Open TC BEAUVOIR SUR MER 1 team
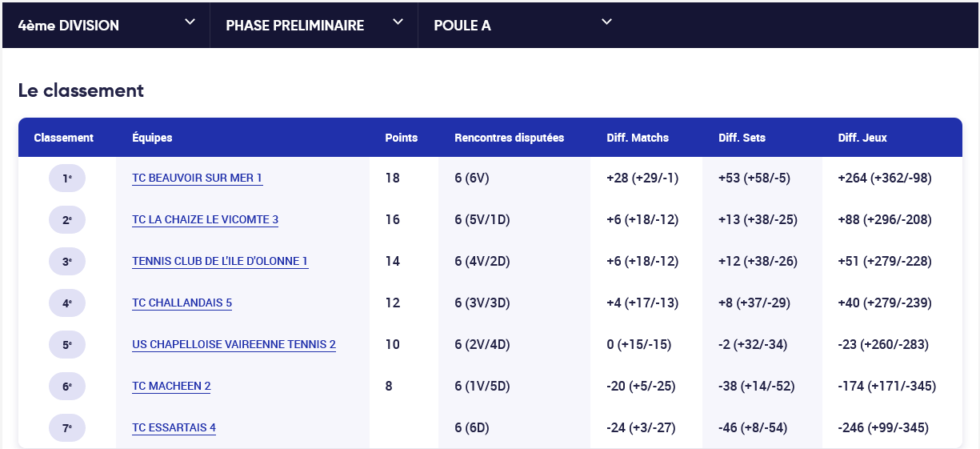Viewport: 980px width, 449px height. pos(197,178)
